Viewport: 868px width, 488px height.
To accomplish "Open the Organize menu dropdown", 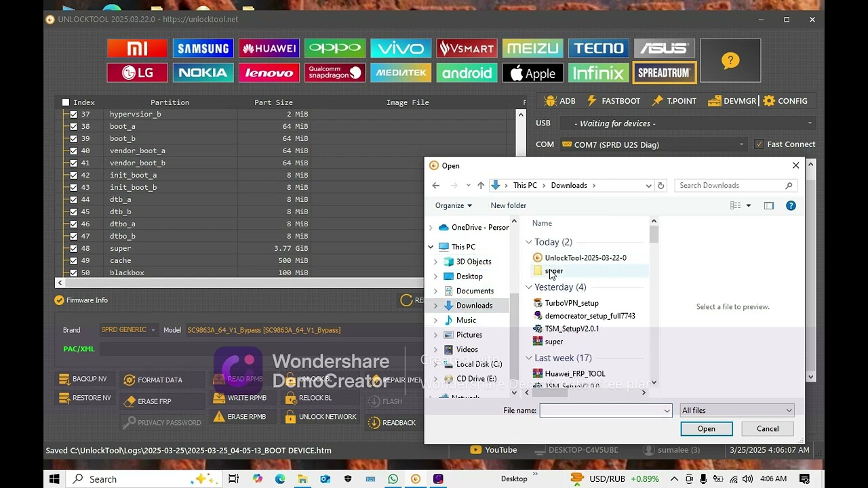I will pos(454,205).
